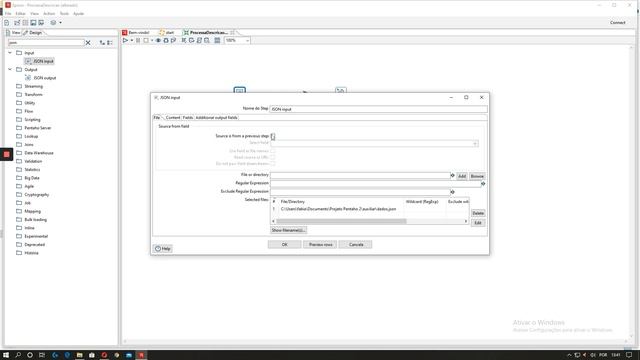Open the Action menu

(49, 13)
